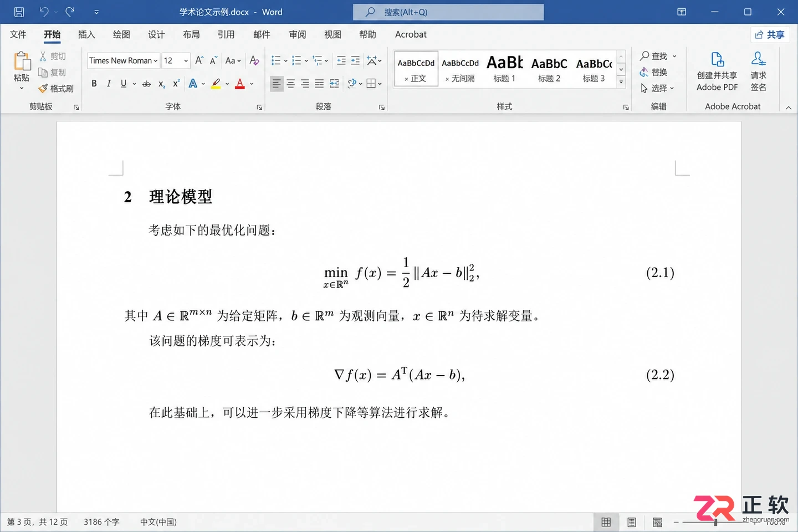Screen dimensions: 798x532
Task: Open the Acrobat tab
Action: point(411,34)
